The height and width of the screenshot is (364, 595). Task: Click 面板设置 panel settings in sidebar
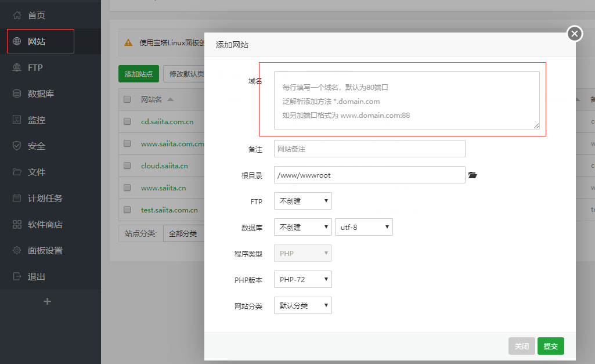pos(45,251)
